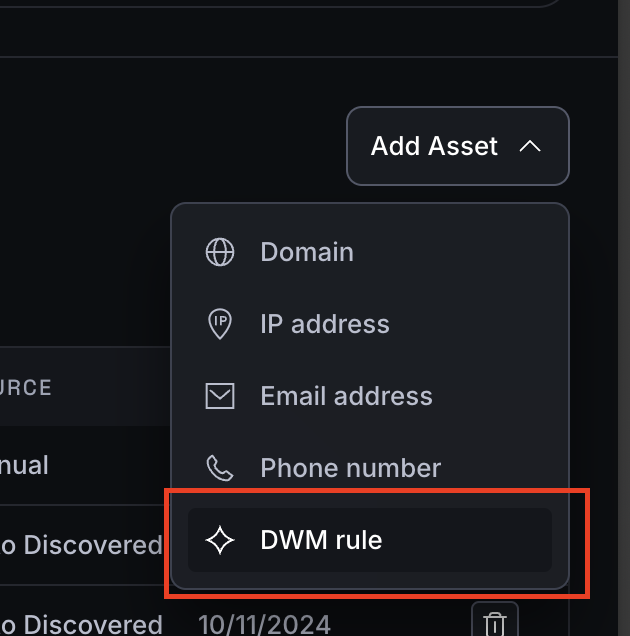Click the globe icon next to Domain
The image size is (630, 636).
[220, 252]
